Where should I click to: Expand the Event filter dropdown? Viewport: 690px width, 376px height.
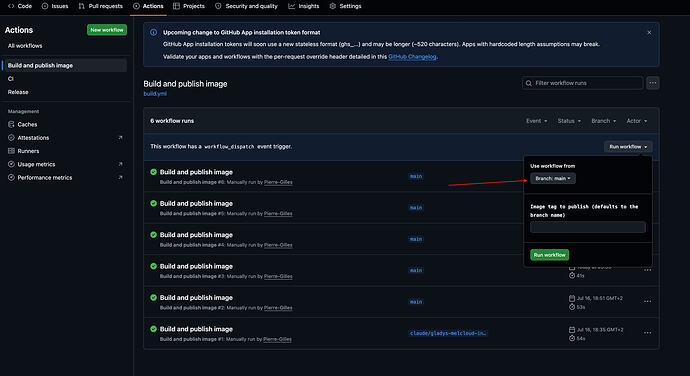536,121
